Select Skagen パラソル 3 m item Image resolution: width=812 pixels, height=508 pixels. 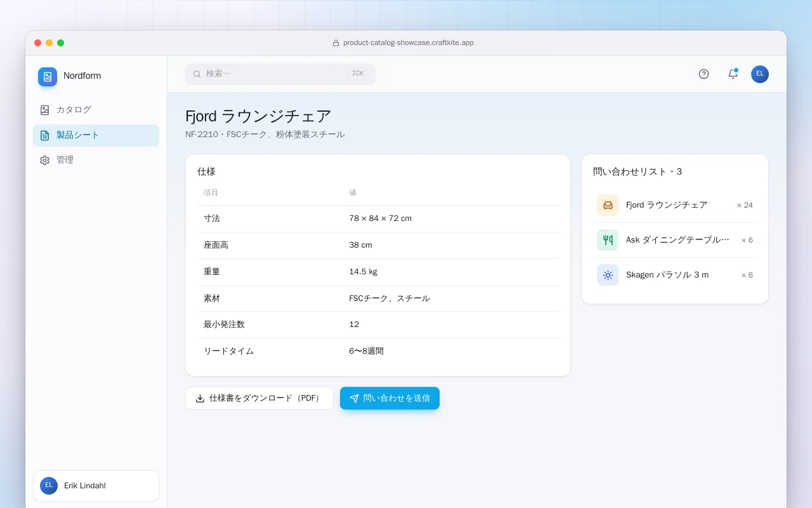[x=675, y=275]
